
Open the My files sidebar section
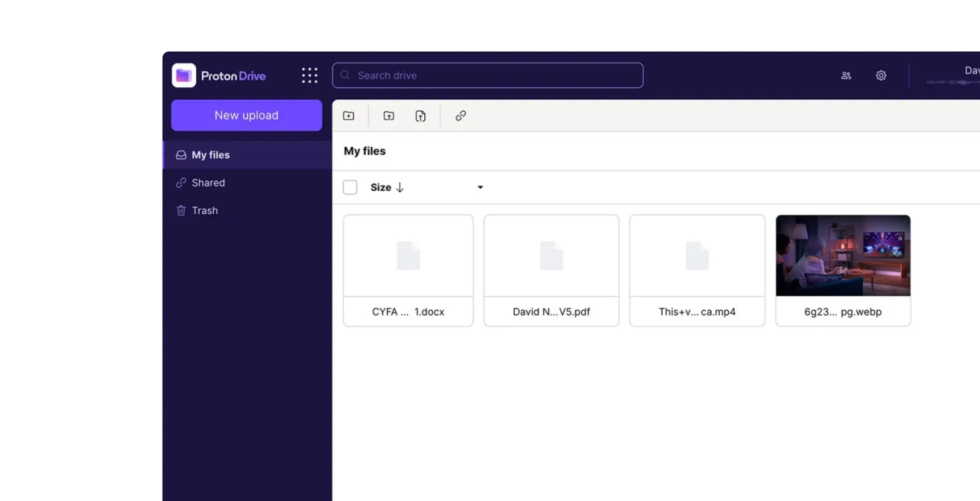(x=211, y=155)
